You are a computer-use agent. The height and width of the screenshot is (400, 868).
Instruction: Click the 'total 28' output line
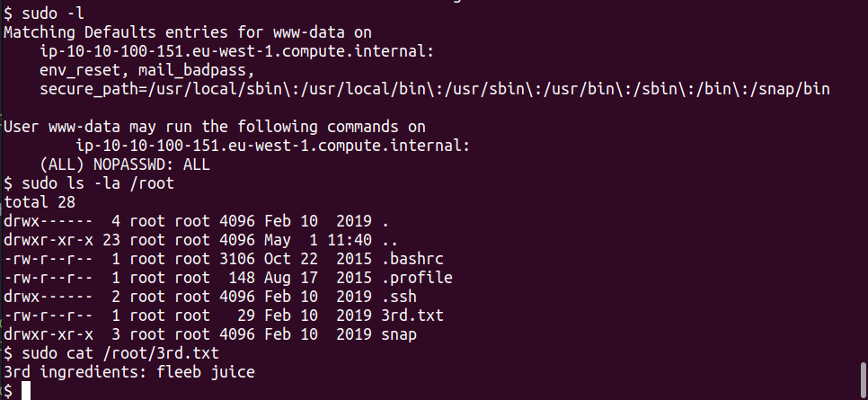40,202
